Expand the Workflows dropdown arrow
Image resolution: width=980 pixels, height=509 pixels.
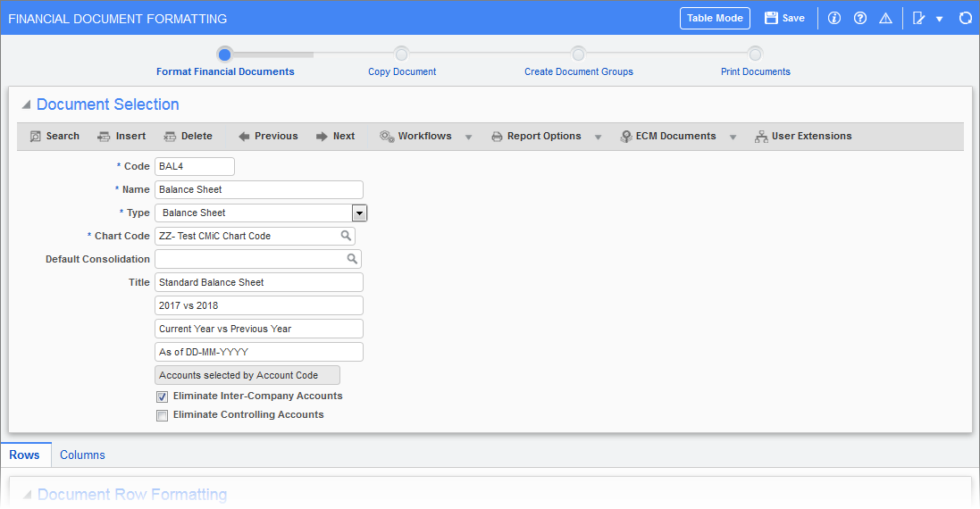tap(468, 137)
